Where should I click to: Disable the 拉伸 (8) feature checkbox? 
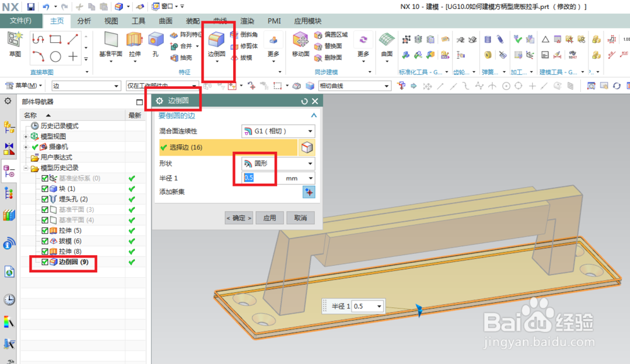coord(45,251)
